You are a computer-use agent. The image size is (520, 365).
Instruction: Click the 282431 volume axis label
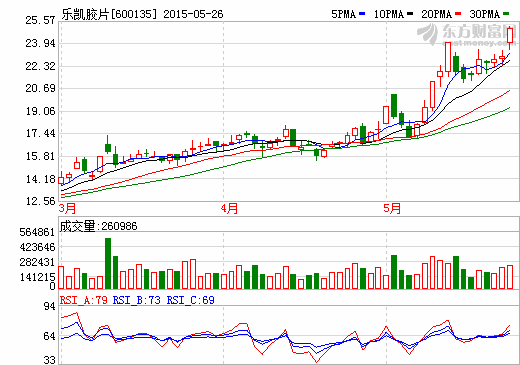click(37, 262)
